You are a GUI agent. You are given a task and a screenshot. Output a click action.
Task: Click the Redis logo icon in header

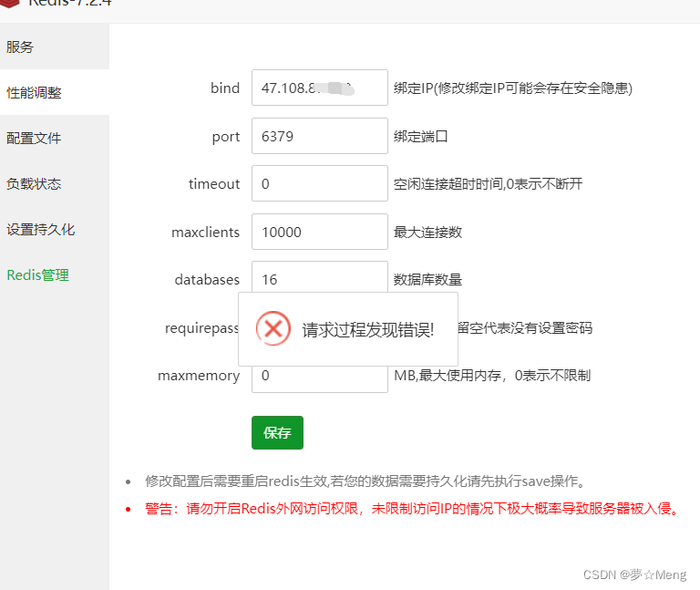[x=10, y=3]
